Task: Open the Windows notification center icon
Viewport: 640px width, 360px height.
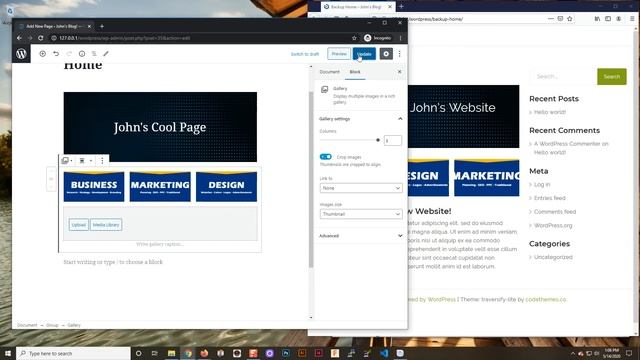Action: click(x=629, y=353)
